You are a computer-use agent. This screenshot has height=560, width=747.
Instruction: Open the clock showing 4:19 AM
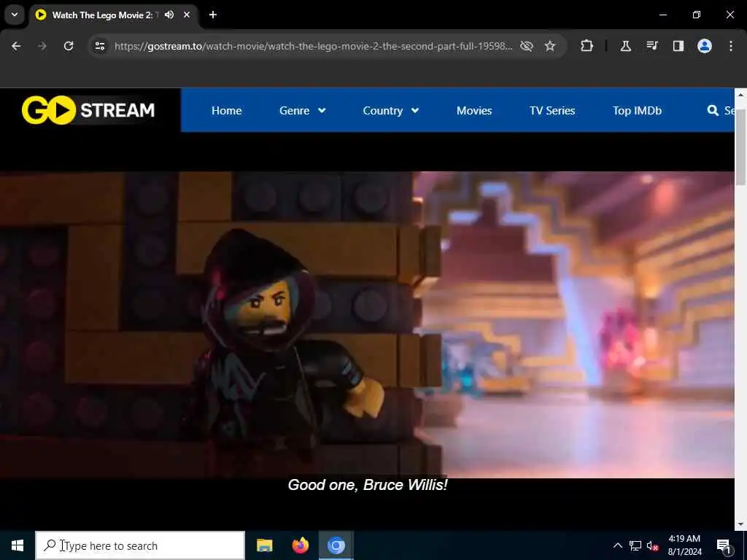(684, 545)
